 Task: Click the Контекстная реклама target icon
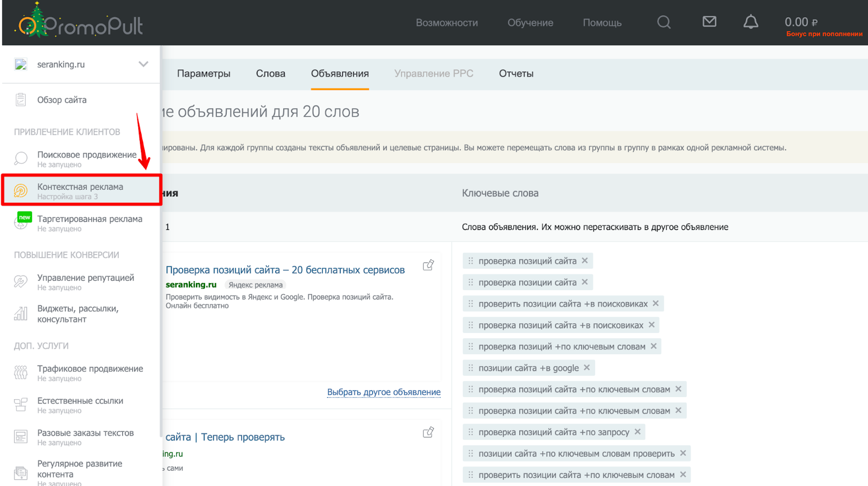click(21, 190)
